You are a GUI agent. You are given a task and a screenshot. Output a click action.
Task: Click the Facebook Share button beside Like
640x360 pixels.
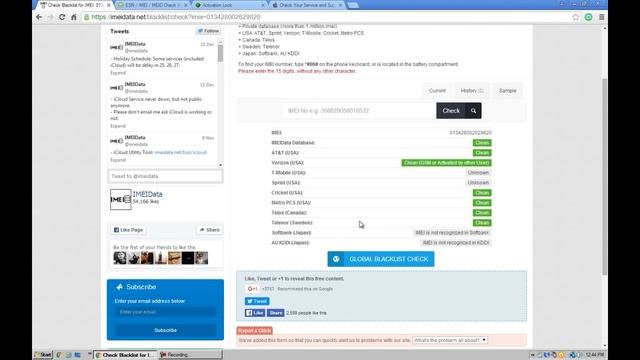(x=276, y=313)
